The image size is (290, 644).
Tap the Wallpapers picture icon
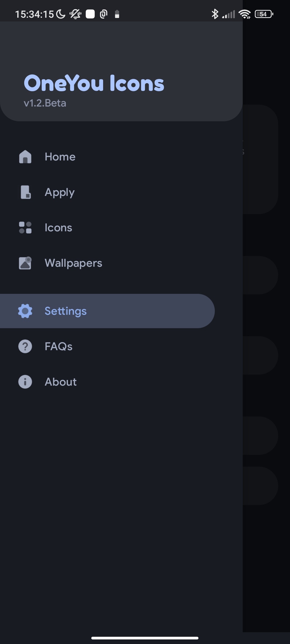click(x=25, y=263)
